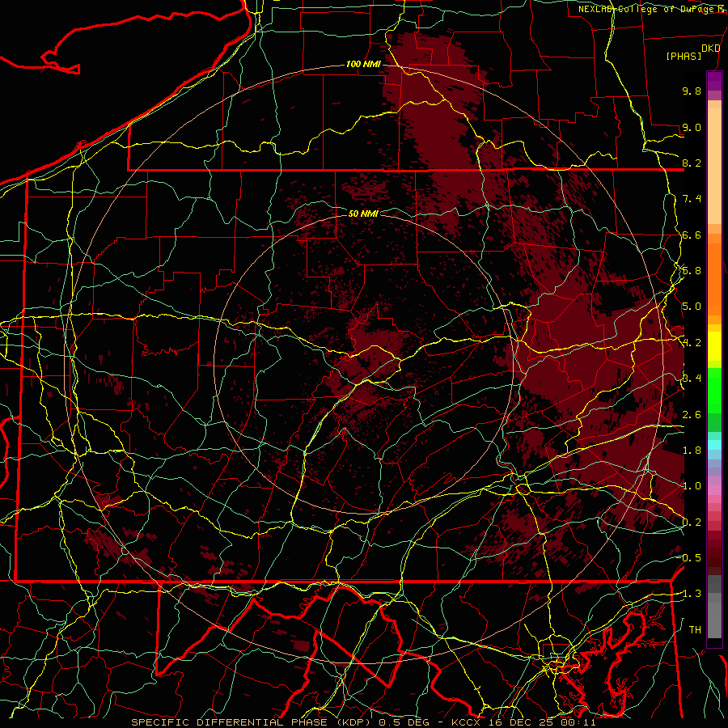The width and height of the screenshot is (728, 728).
Task: Click the 1.8 legend value
Action: 692,451
